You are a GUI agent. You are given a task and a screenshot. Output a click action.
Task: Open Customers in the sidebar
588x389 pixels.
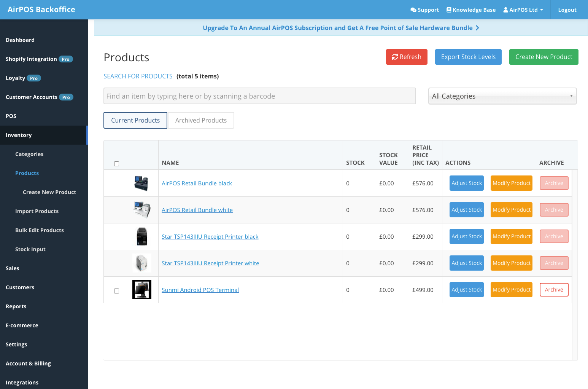point(20,287)
